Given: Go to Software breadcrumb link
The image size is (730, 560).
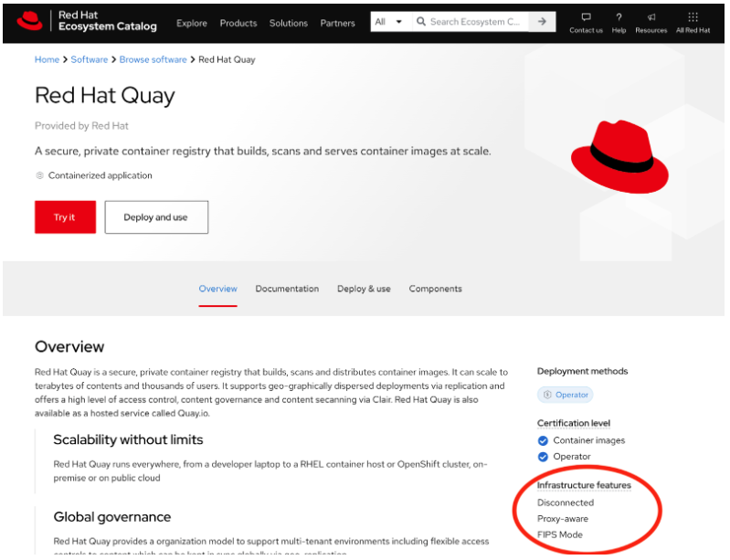Looking at the screenshot, I should pyautogui.click(x=90, y=59).
